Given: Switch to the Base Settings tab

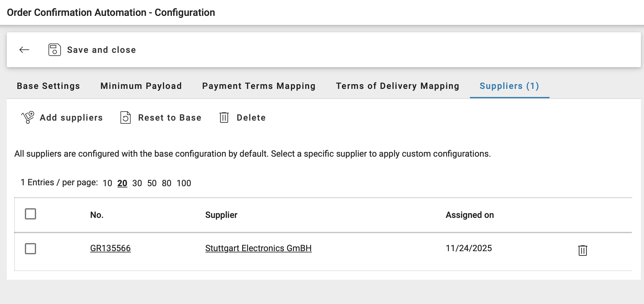Looking at the screenshot, I should (x=48, y=86).
